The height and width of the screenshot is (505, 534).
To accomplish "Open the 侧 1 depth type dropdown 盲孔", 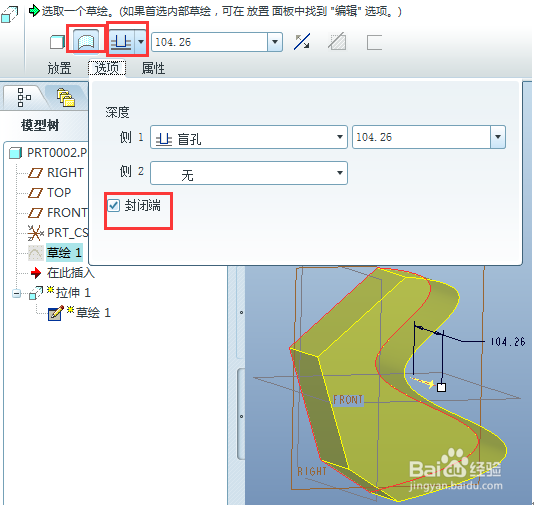I will point(249,137).
